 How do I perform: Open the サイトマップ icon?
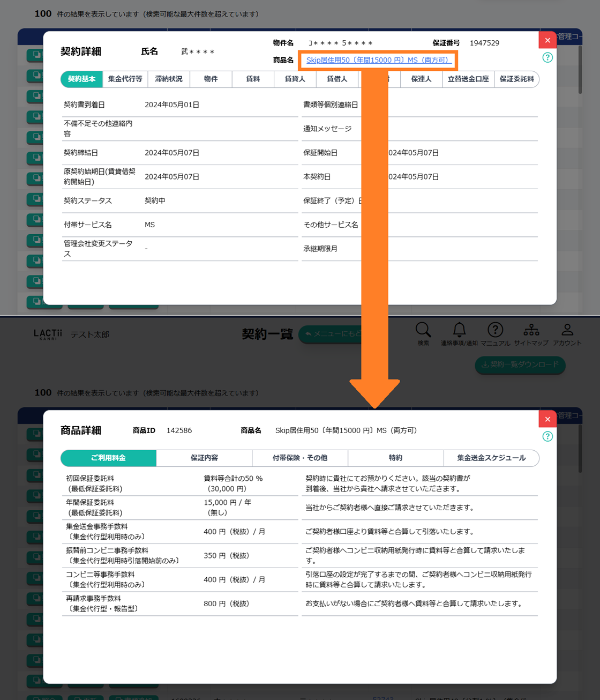tap(531, 330)
